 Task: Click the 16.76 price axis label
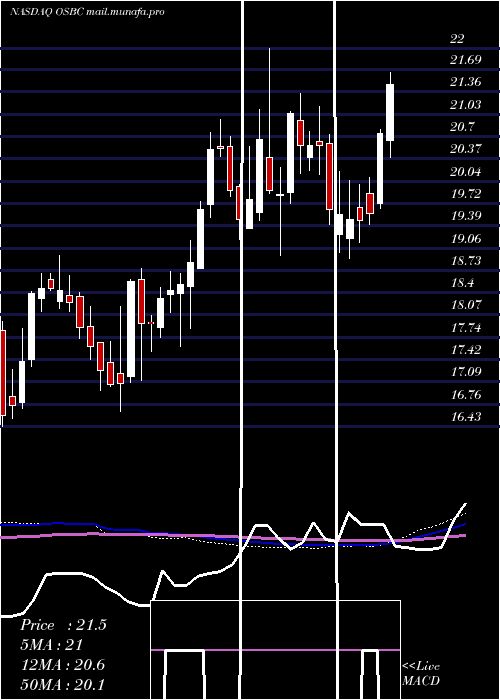(x=466, y=395)
